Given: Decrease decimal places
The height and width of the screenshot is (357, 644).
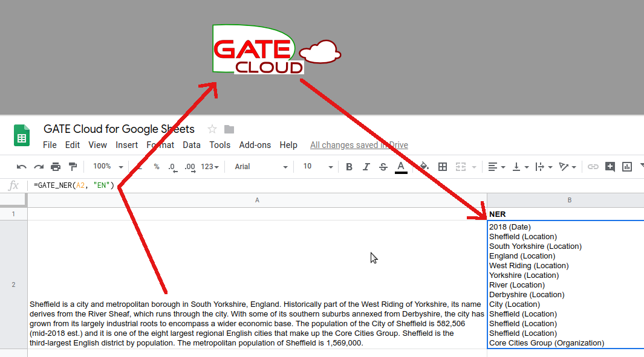Looking at the screenshot, I should (173, 167).
